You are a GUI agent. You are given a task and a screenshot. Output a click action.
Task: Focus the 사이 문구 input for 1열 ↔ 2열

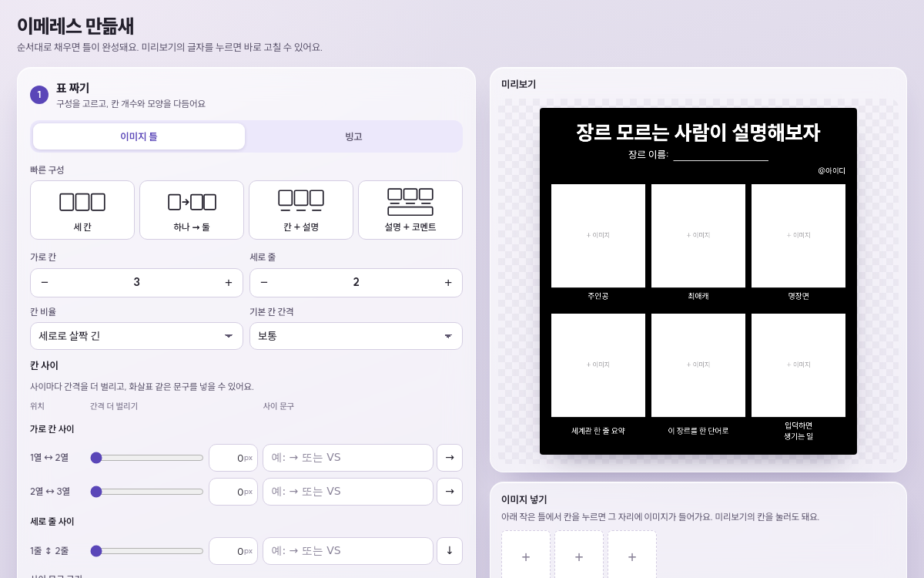coord(348,458)
